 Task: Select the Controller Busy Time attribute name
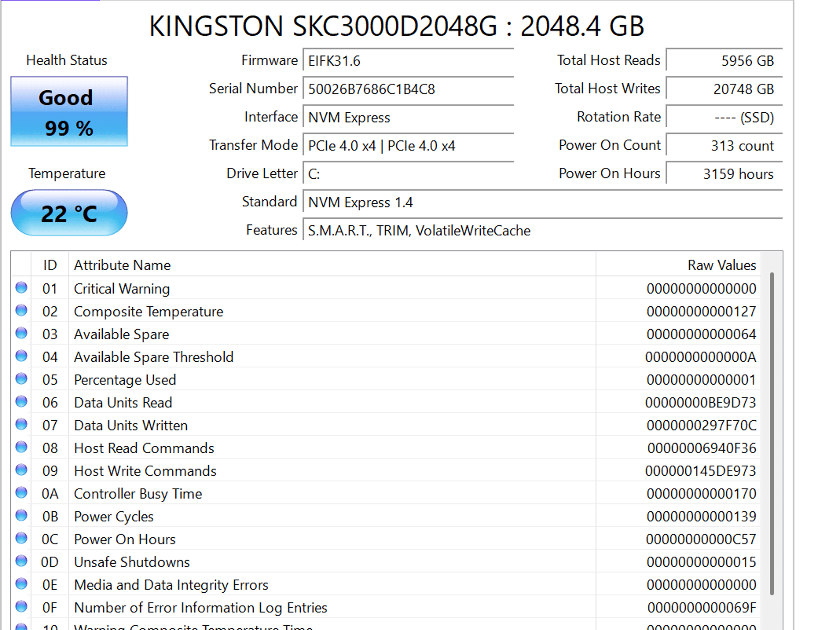click(138, 494)
